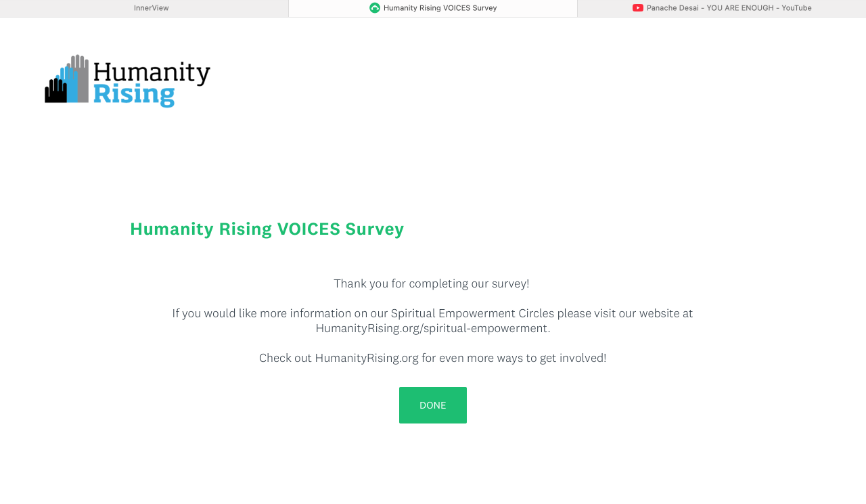This screenshot has height=504, width=866.
Task: Click the HumanityRising.org/spiritual-empowerment address
Action: (432, 328)
